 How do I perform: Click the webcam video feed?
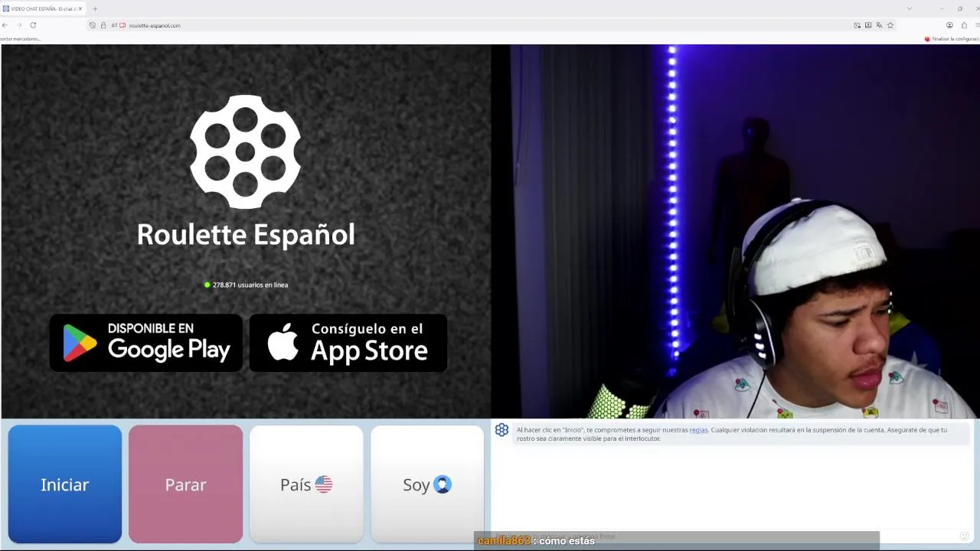tap(735, 231)
